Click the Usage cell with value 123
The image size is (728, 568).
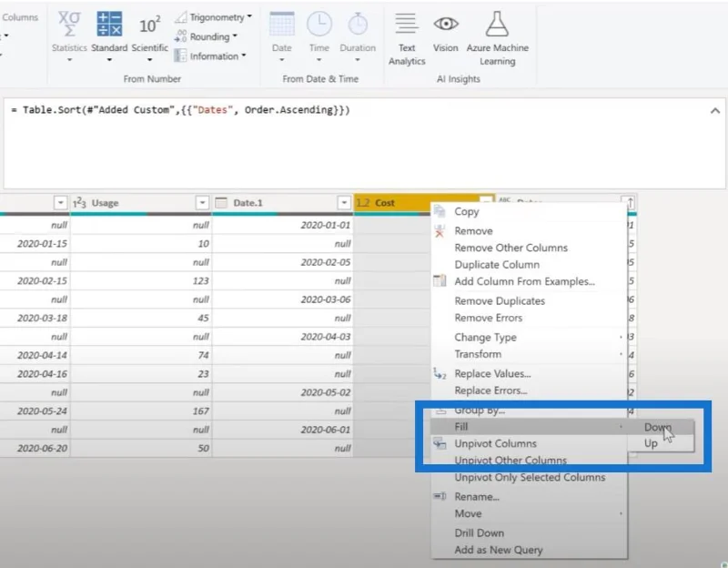coord(141,281)
